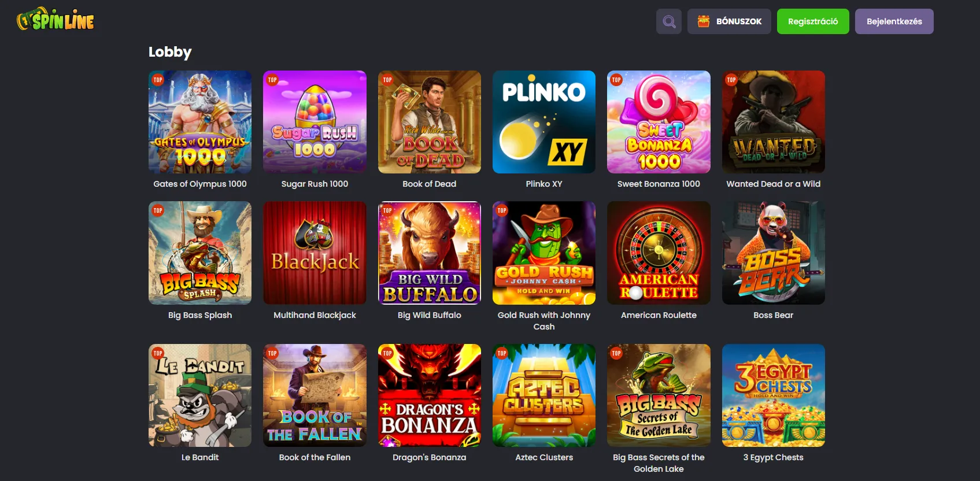Click the TOP badge on Gold Rush Johnny Cash
The width and height of the screenshot is (980, 481).
tap(502, 210)
